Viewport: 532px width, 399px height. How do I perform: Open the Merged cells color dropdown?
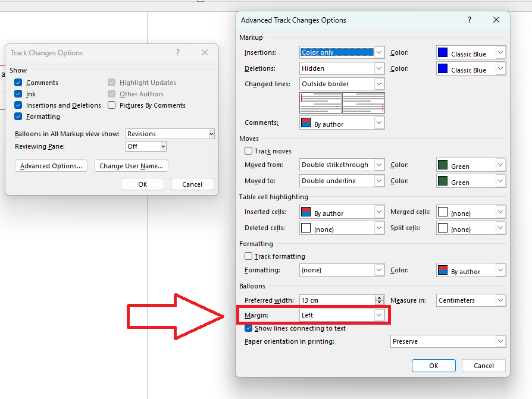(x=471, y=212)
